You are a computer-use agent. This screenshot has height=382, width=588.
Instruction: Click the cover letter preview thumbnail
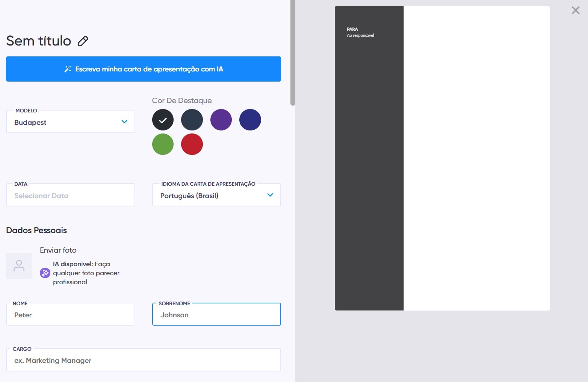click(x=441, y=158)
